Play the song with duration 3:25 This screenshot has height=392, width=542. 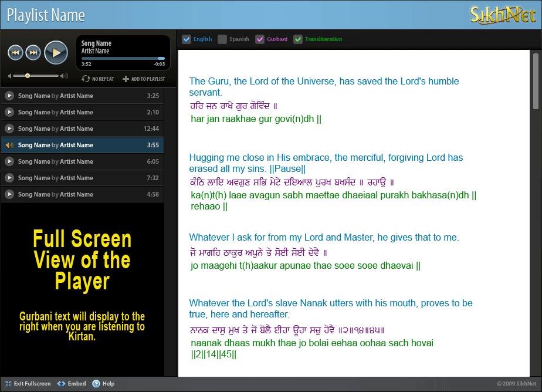(x=9, y=96)
